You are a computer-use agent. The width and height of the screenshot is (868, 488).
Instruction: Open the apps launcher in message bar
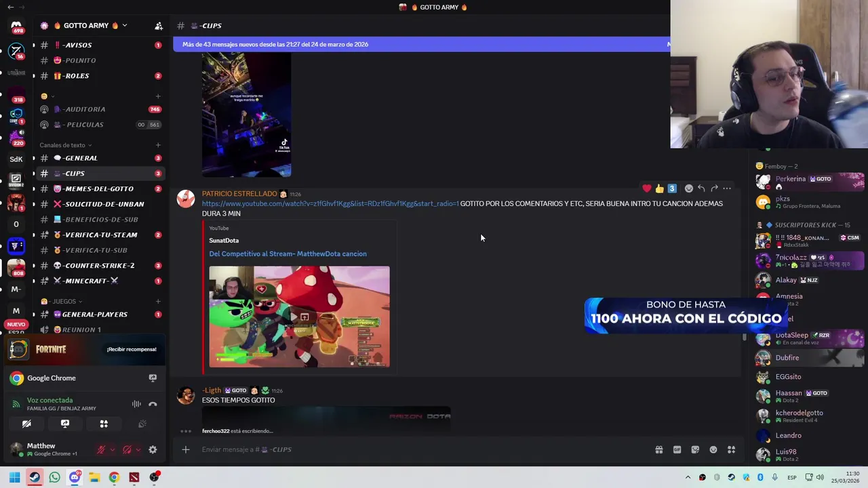[731, 449]
